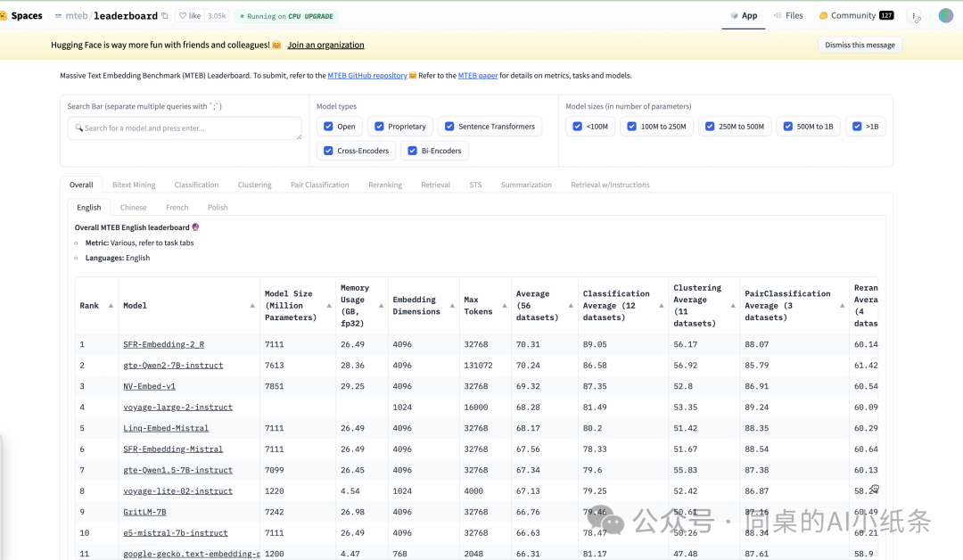Toggle the Sentence Transformers checkbox
Screen dimensions: 963x560
pos(449,127)
